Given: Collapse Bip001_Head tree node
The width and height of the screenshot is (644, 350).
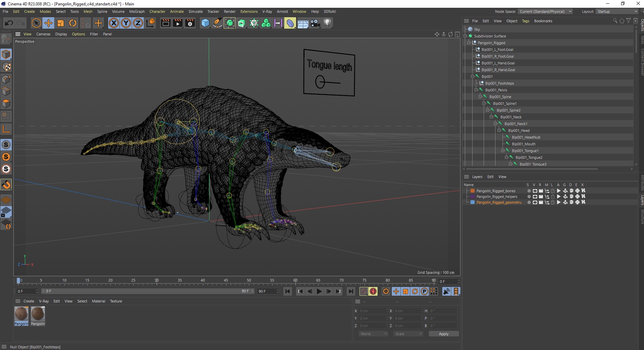Looking at the screenshot, I should coord(499,130).
